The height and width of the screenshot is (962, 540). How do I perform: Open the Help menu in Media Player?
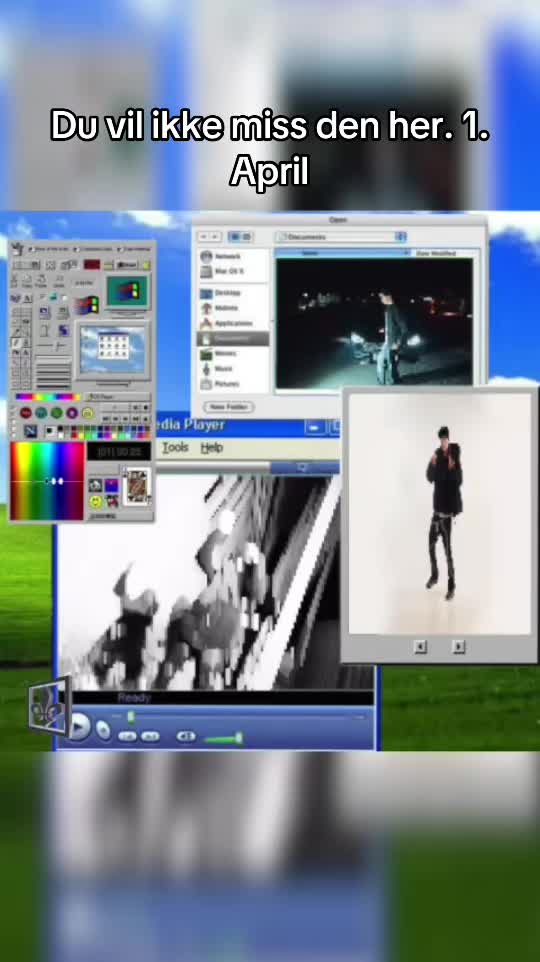click(212, 448)
